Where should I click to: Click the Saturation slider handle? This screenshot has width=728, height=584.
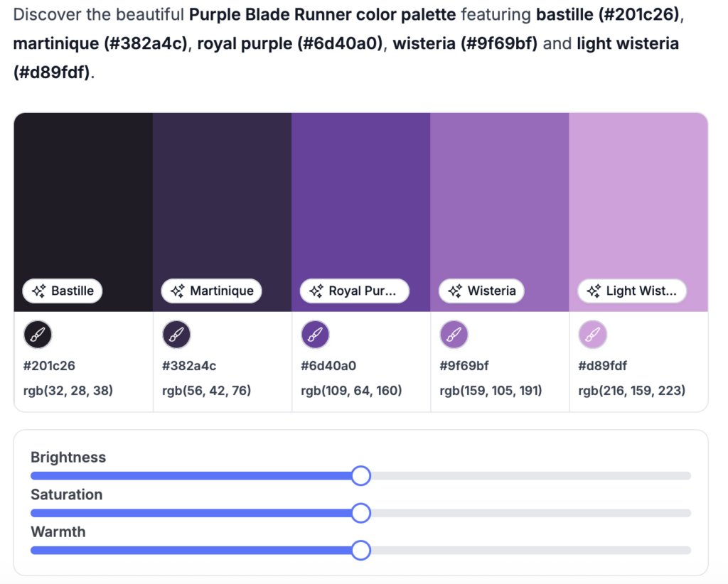click(361, 513)
